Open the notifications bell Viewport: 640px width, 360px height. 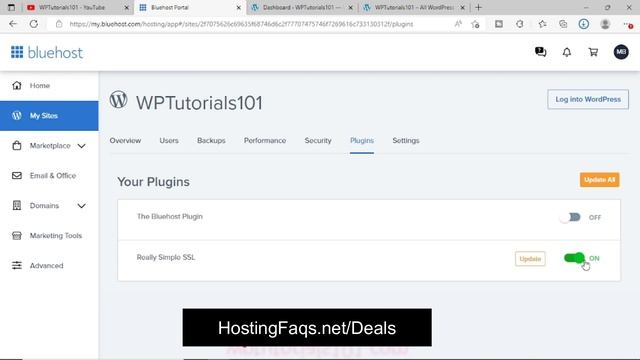(x=567, y=52)
